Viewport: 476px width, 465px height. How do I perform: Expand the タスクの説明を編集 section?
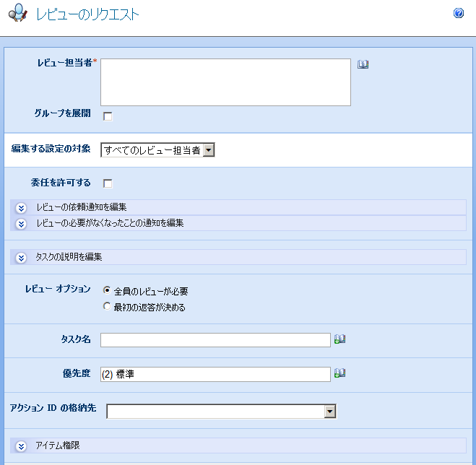69,257
